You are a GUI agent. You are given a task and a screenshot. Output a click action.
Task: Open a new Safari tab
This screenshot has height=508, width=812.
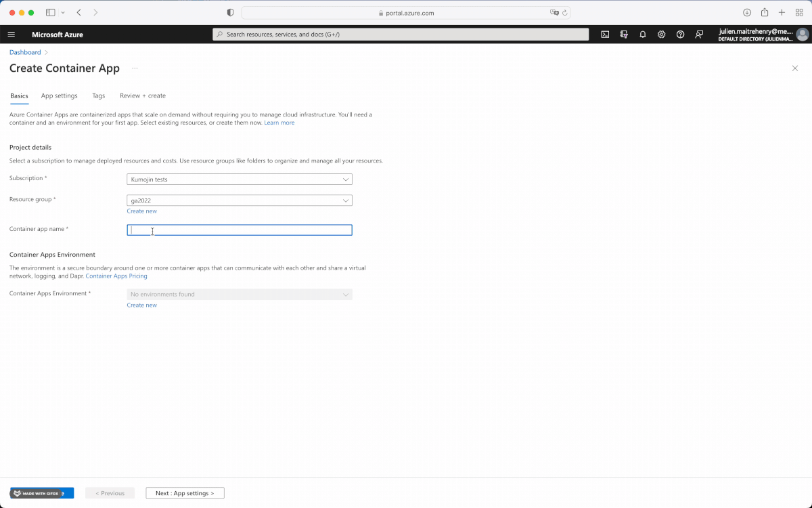[x=782, y=12]
